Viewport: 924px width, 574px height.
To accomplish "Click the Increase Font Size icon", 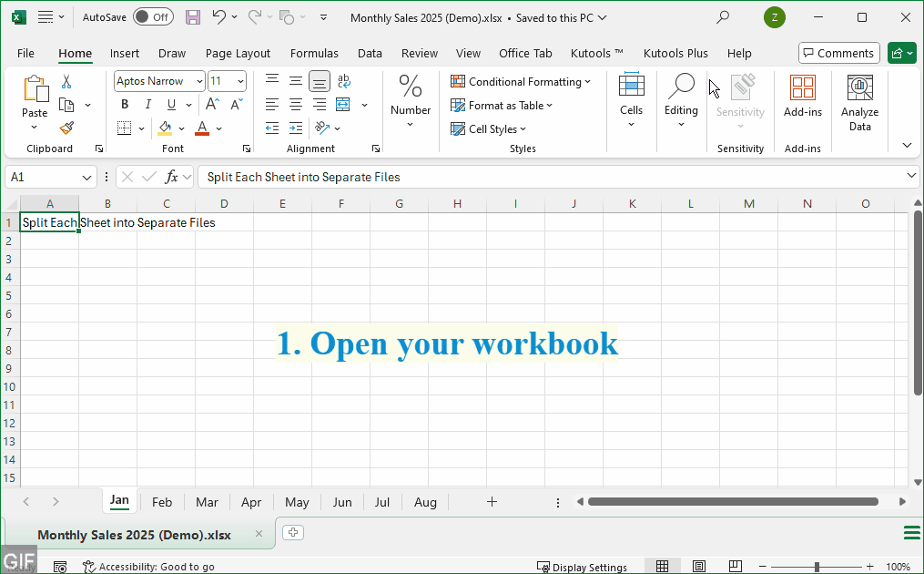I will point(216,105).
